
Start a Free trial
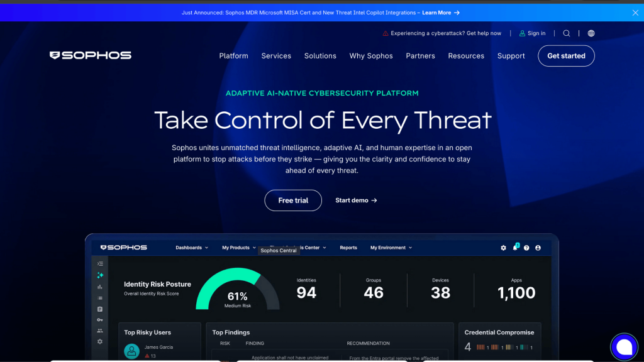point(293,200)
